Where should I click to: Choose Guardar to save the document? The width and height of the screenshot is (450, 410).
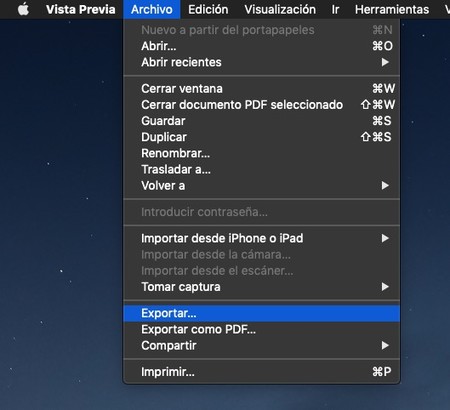point(262,121)
